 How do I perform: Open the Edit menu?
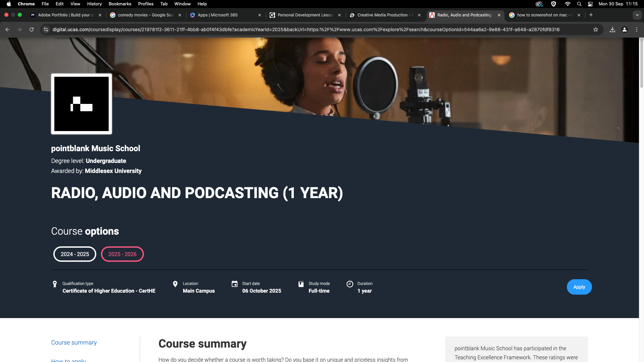click(x=60, y=4)
